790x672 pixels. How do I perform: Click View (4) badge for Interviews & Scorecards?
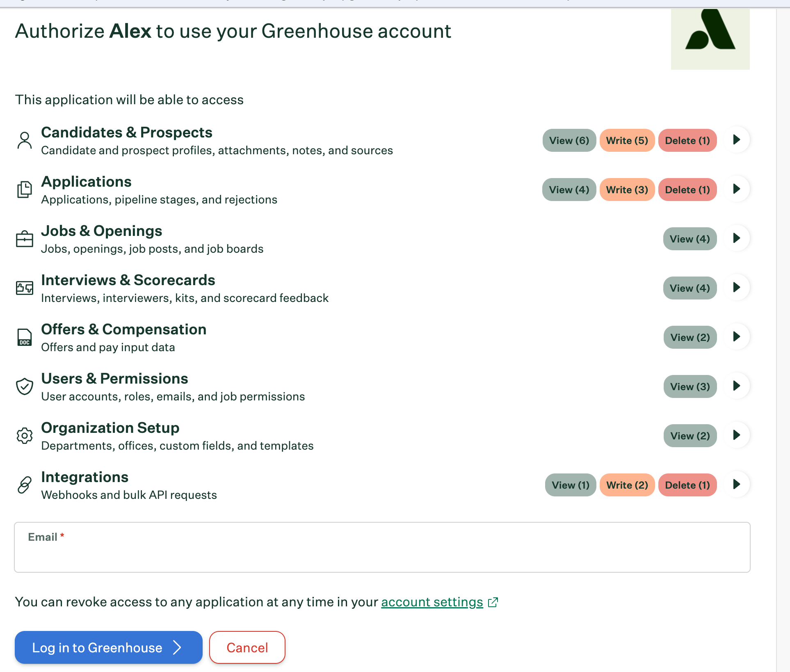tap(690, 288)
